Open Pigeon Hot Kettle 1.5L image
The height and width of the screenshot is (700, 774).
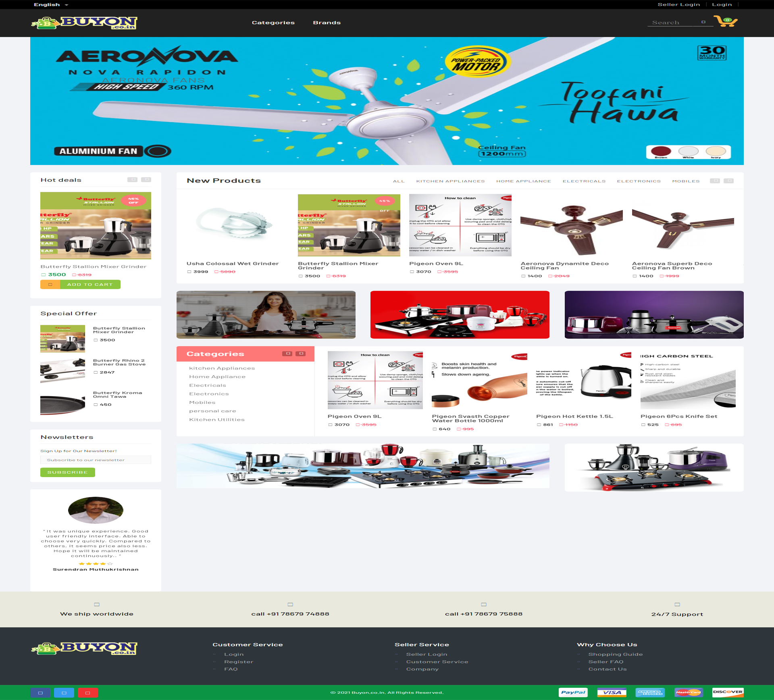(584, 380)
